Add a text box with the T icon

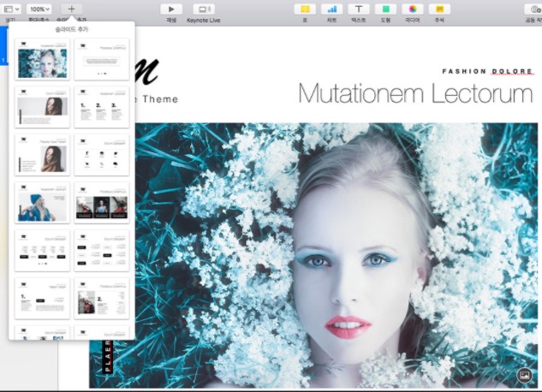click(359, 9)
